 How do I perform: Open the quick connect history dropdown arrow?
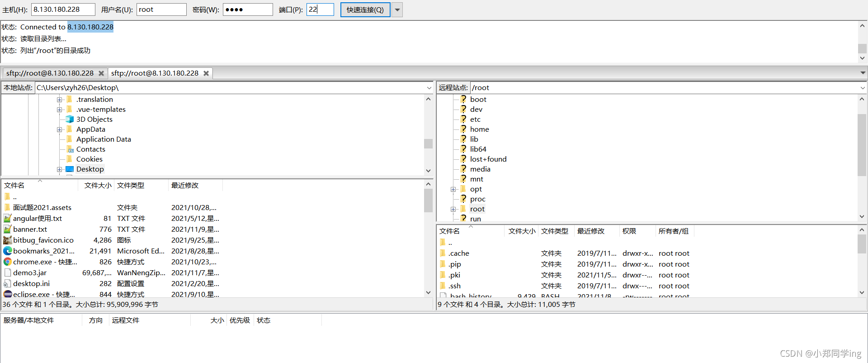397,10
